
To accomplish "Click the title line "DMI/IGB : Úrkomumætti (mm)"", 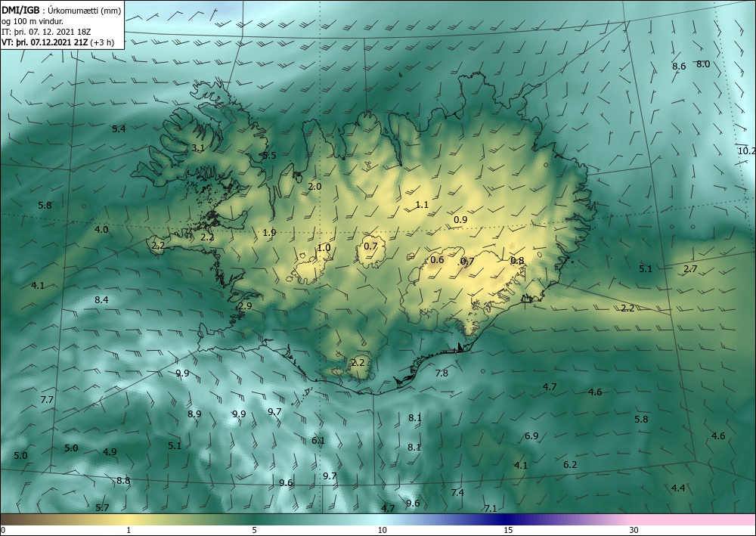I will click(x=61, y=10).
